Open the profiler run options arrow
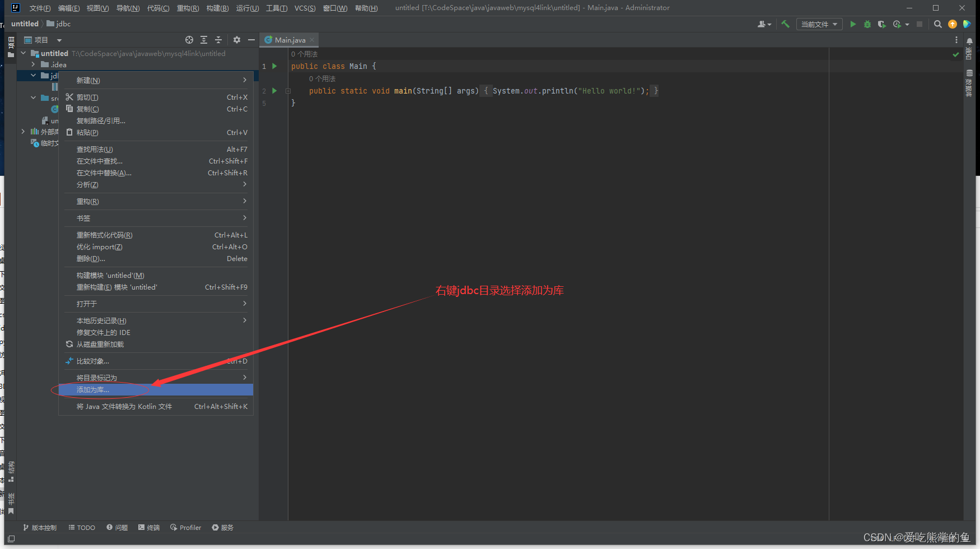 tap(907, 24)
